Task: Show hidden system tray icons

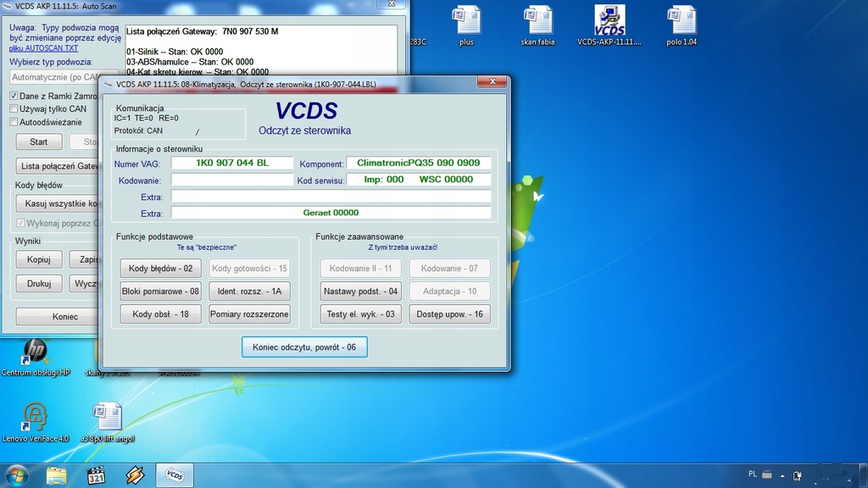Action: pyautogui.click(x=782, y=475)
